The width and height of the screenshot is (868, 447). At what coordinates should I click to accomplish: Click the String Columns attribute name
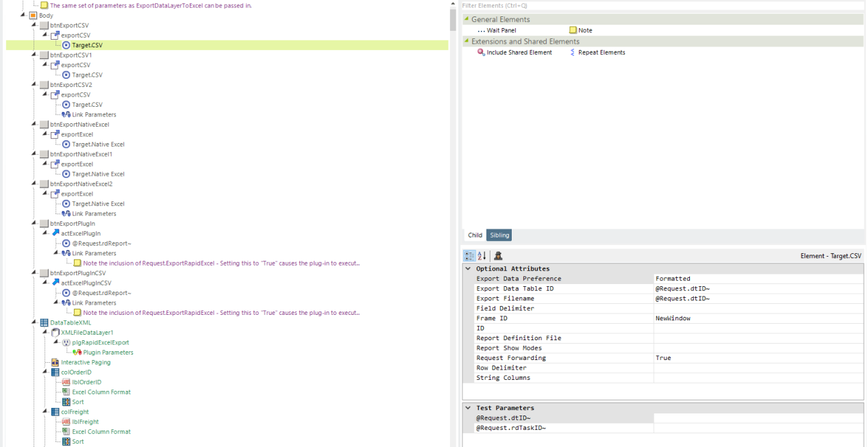[504, 378]
